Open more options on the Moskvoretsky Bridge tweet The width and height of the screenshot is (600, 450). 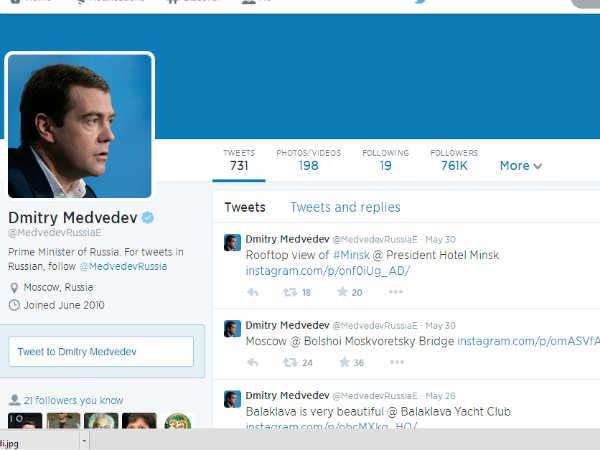coord(397,362)
